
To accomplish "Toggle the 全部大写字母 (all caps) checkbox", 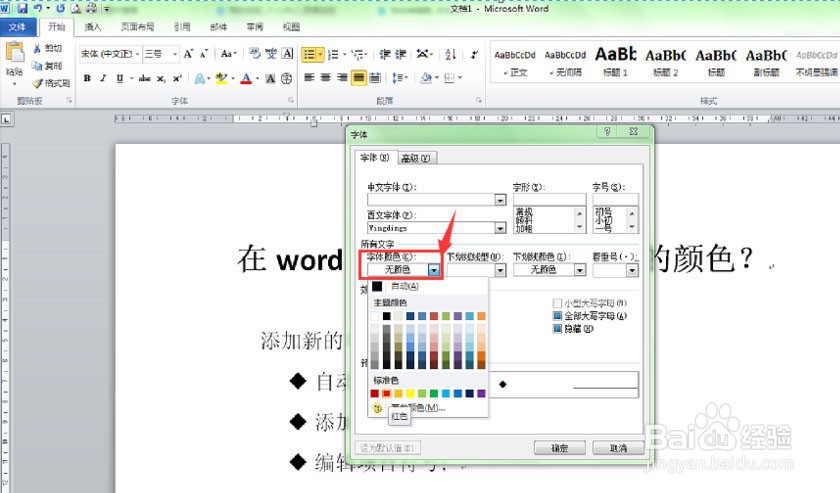I will [557, 316].
